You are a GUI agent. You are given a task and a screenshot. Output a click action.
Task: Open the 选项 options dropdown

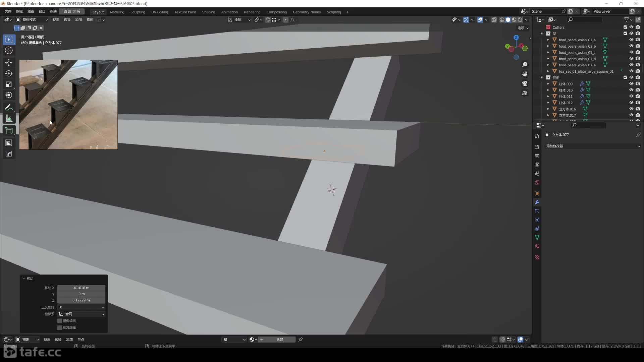pyautogui.click(x=523, y=28)
